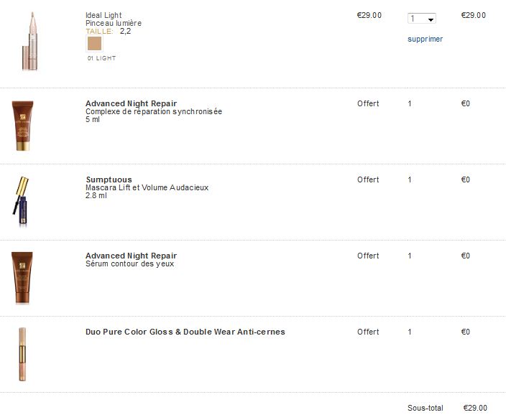Image resolution: width=506 pixels, height=420 pixels.
Task: Click the Mascara Lift et Volume Audacieux text
Action: (x=147, y=187)
